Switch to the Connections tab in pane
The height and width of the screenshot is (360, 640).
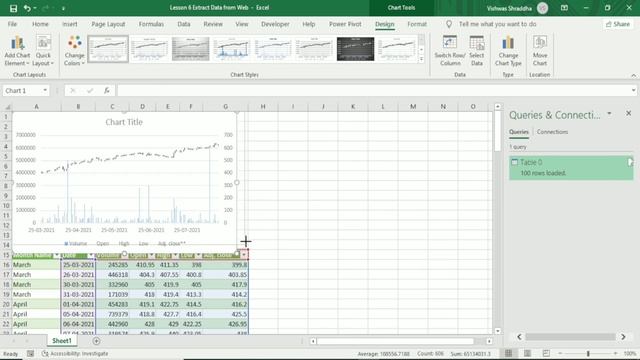point(552,132)
